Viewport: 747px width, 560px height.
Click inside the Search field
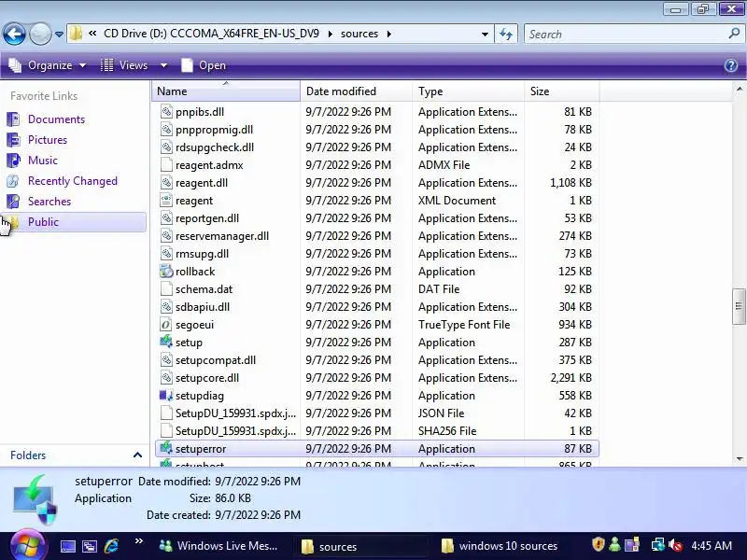624,35
